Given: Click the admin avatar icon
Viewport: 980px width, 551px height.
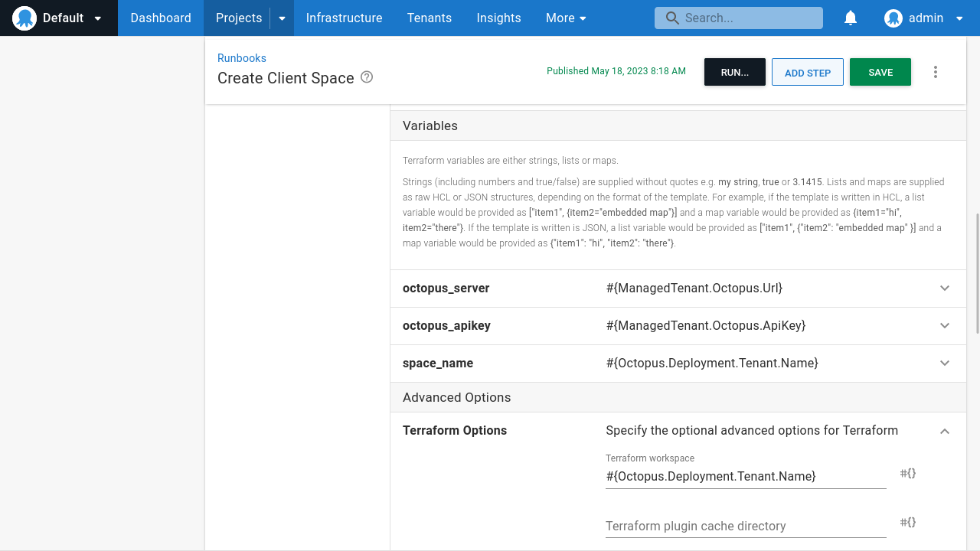Looking at the screenshot, I should [893, 18].
